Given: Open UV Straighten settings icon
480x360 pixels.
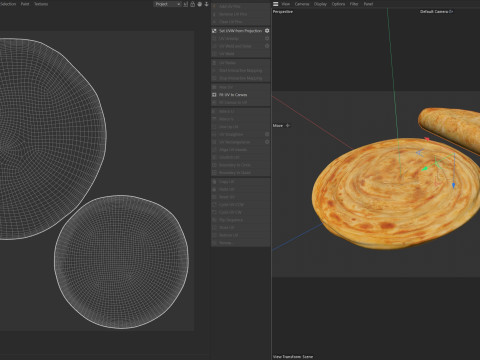Looking at the screenshot, I should [x=267, y=134].
